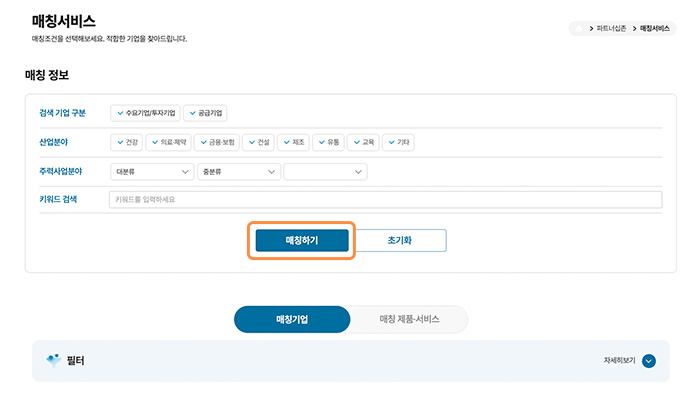Viewport: 700px width, 400px height.
Task: Select the 교육 industry option
Action: tap(363, 142)
